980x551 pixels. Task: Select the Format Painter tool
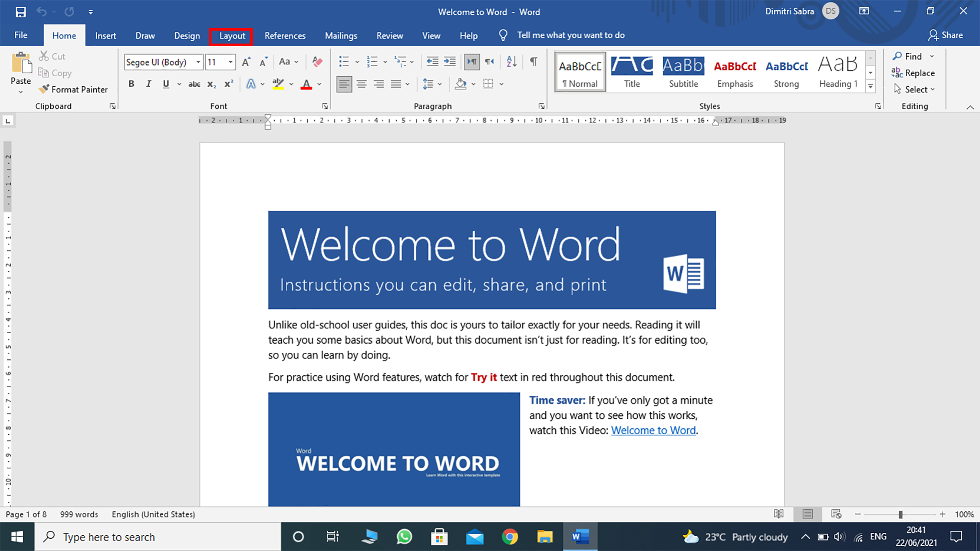click(x=73, y=89)
